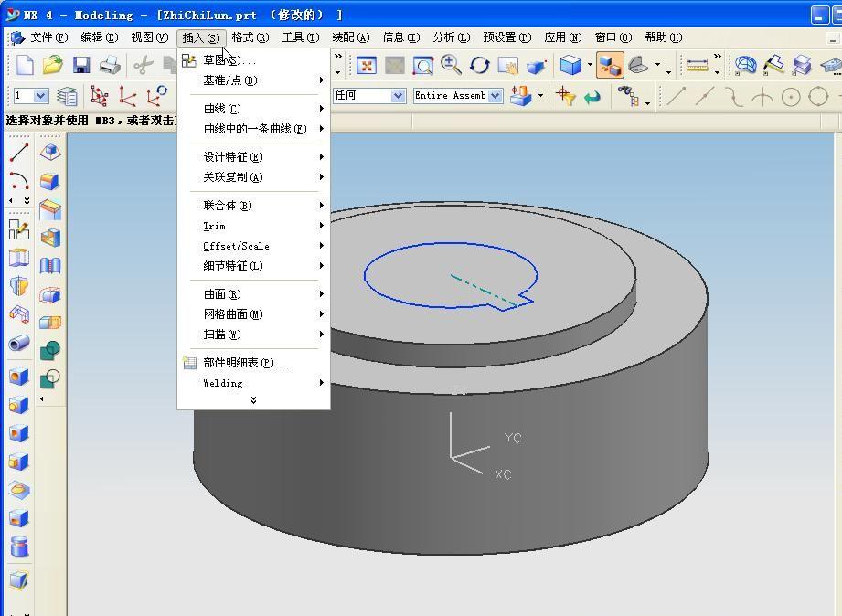Open the 设计特征(E) submenu
Image resolution: width=842 pixels, height=616 pixels.
[233, 157]
